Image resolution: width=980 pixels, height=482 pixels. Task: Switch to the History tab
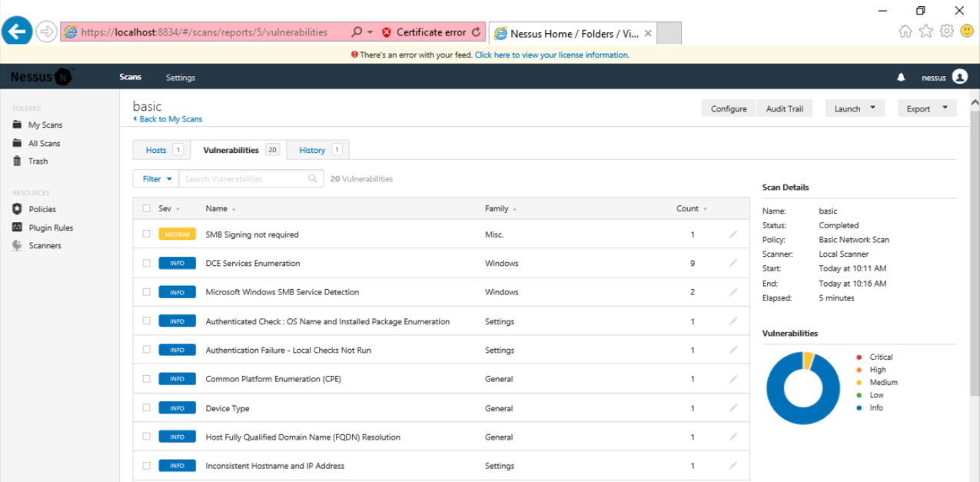312,150
